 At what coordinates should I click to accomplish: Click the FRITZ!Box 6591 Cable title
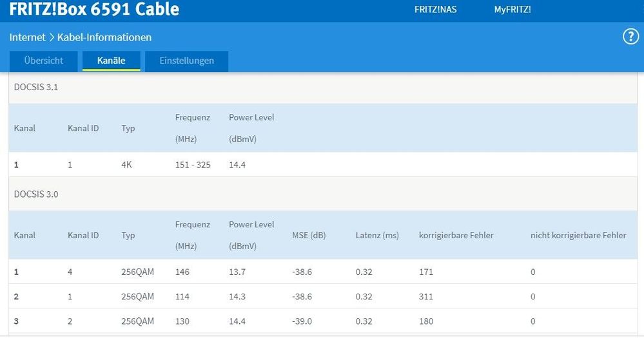[x=94, y=8]
